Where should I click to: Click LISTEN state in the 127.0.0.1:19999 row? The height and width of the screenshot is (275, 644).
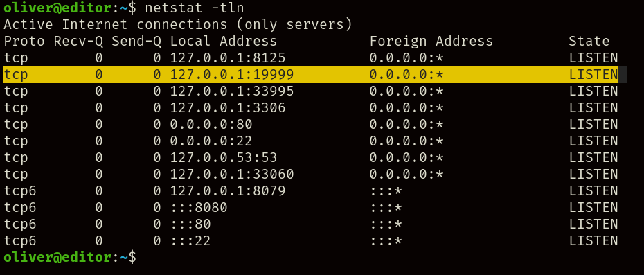pyautogui.click(x=593, y=74)
